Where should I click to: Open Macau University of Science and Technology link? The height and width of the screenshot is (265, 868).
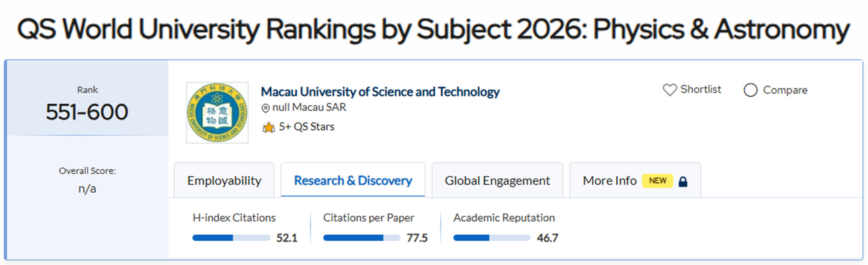click(380, 92)
